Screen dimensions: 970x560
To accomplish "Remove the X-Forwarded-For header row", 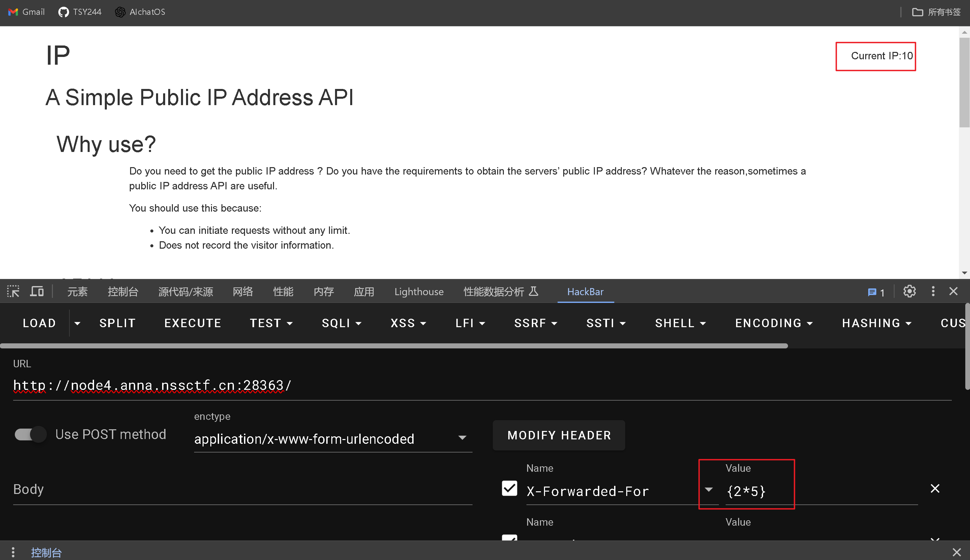I will tap(935, 489).
